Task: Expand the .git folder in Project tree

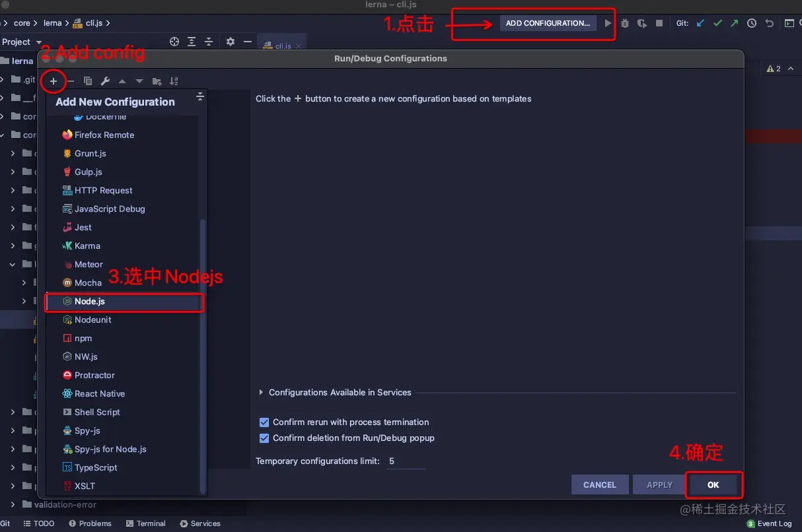Action: 2,80
